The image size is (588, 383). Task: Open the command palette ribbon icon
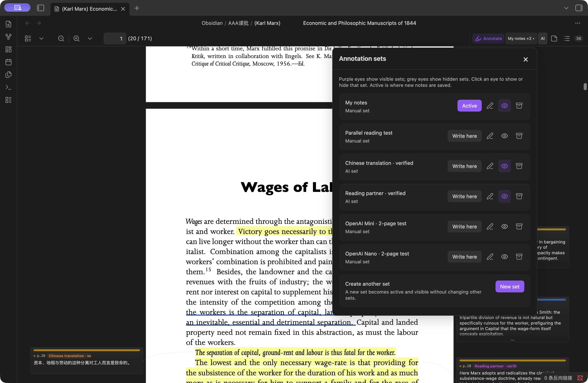pyautogui.click(x=9, y=87)
